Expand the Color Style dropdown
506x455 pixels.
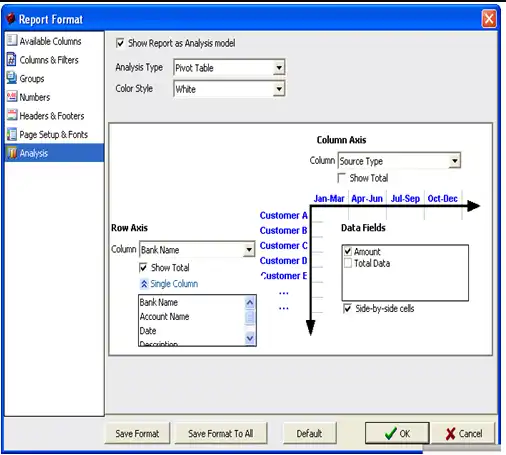(x=279, y=89)
